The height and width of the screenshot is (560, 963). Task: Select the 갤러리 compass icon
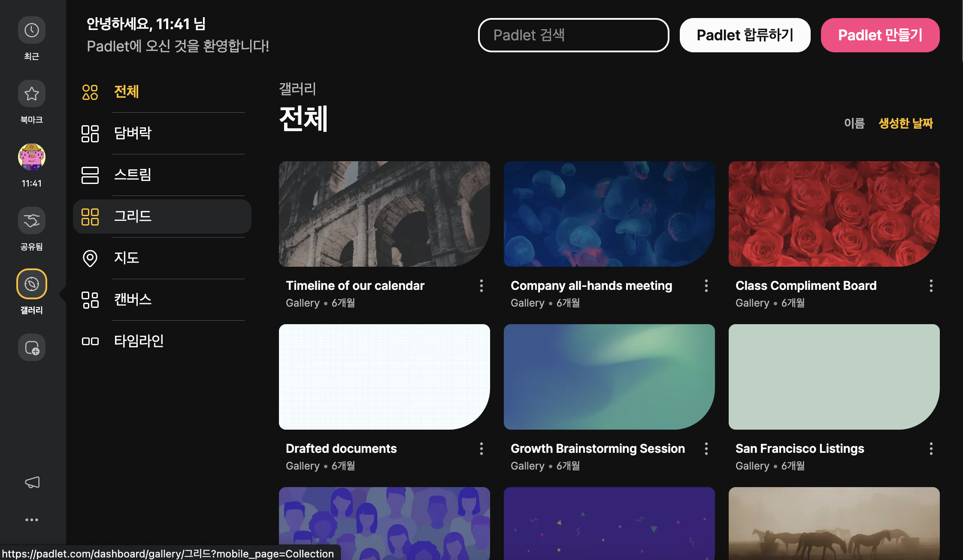coord(32,284)
